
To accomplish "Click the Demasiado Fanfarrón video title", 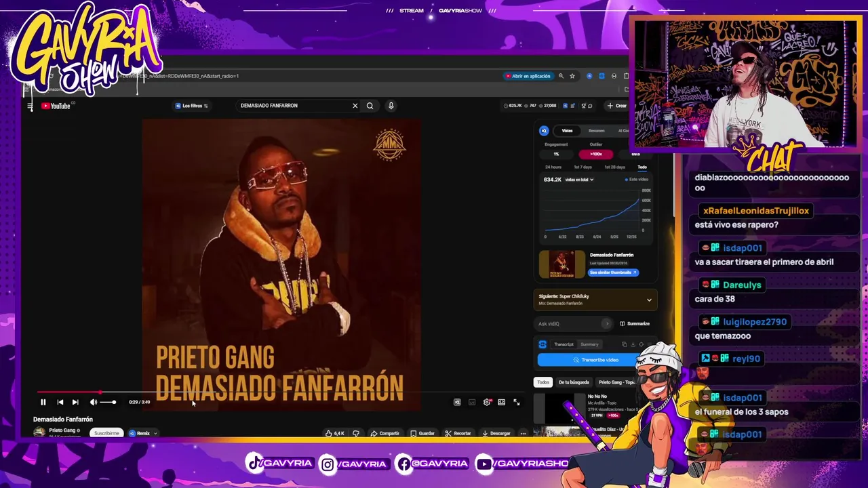I will click(63, 420).
